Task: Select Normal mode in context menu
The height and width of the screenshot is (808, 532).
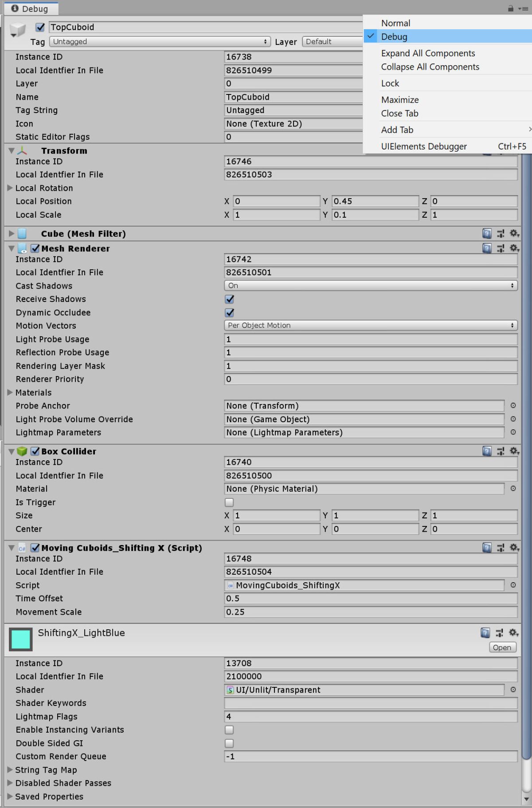Action: pyautogui.click(x=448, y=23)
